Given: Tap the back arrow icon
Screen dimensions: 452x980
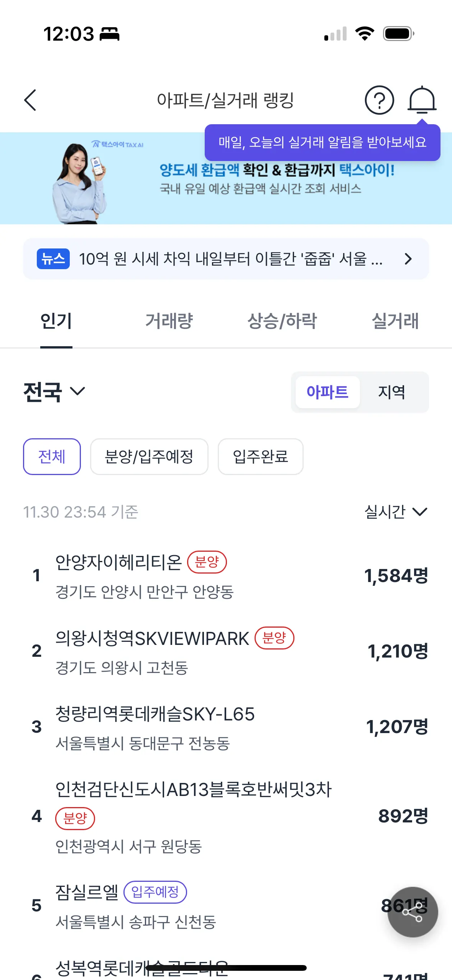Looking at the screenshot, I should click(30, 100).
